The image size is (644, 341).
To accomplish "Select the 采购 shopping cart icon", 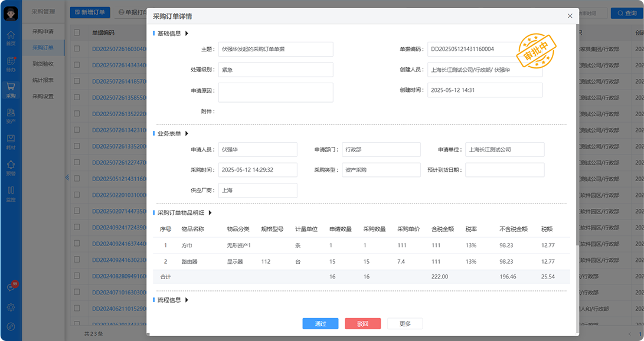I will tap(11, 88).
